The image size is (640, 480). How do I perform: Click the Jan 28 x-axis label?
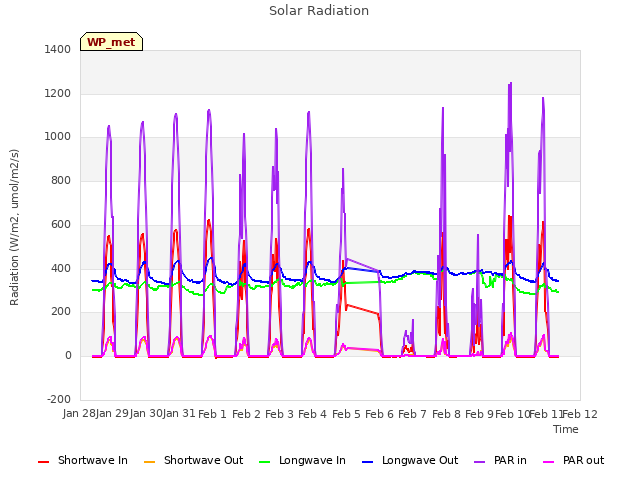pos(79,413)
